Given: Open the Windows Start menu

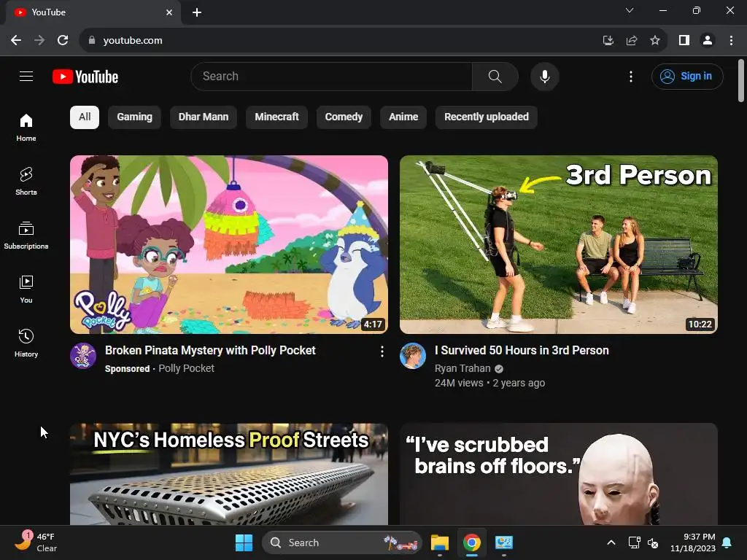Looking at the screenshot, I should [244, 542].
